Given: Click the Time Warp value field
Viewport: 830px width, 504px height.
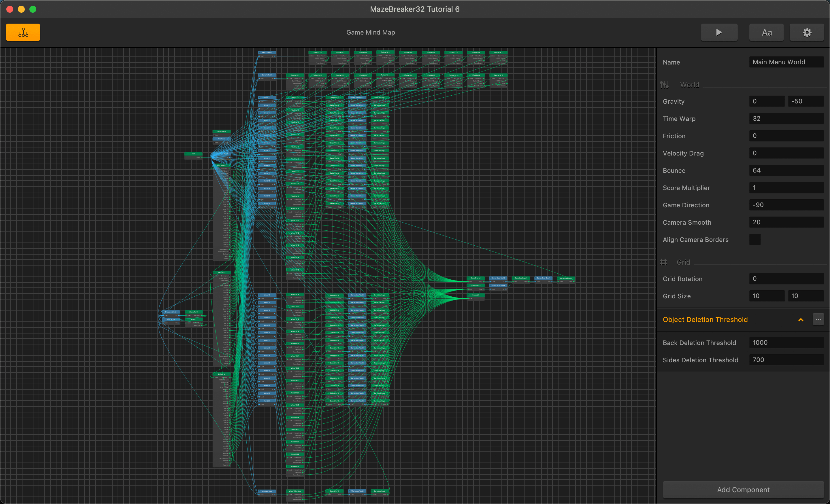Looking at the screenshot, I should [x=786, y=118].
